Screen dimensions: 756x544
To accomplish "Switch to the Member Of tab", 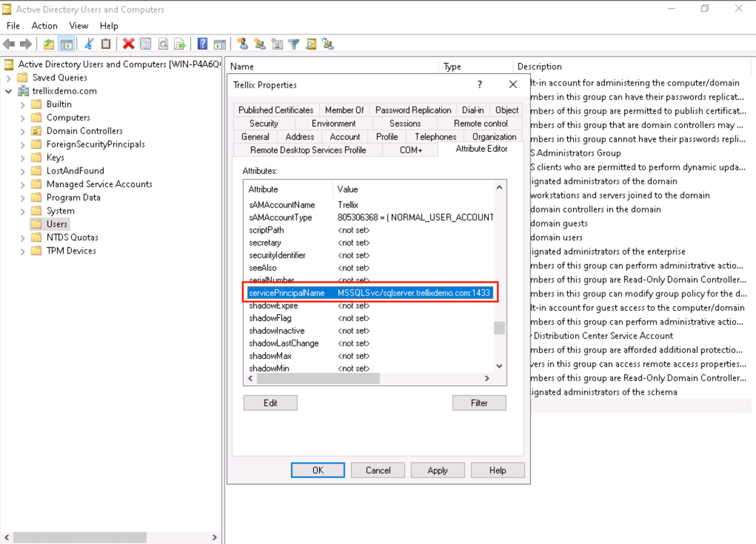I will [x=344, y=110].
